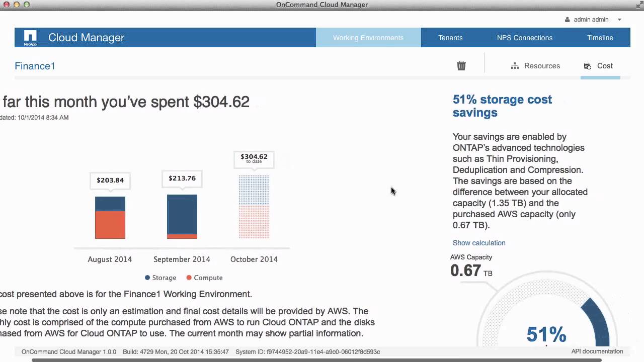Go to the Timeline tab

click(x=600, y=38)
